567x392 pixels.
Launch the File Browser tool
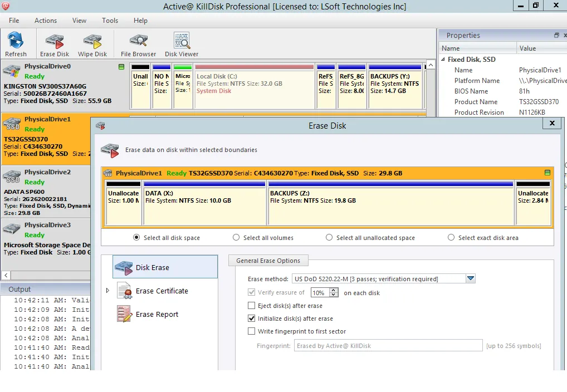tap(137, 43)
